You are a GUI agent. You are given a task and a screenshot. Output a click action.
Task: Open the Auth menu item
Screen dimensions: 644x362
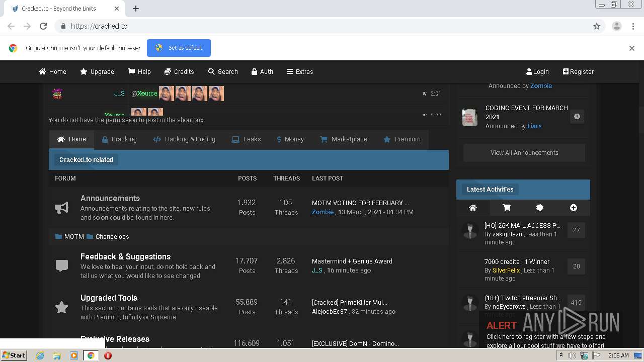(262, 71)
